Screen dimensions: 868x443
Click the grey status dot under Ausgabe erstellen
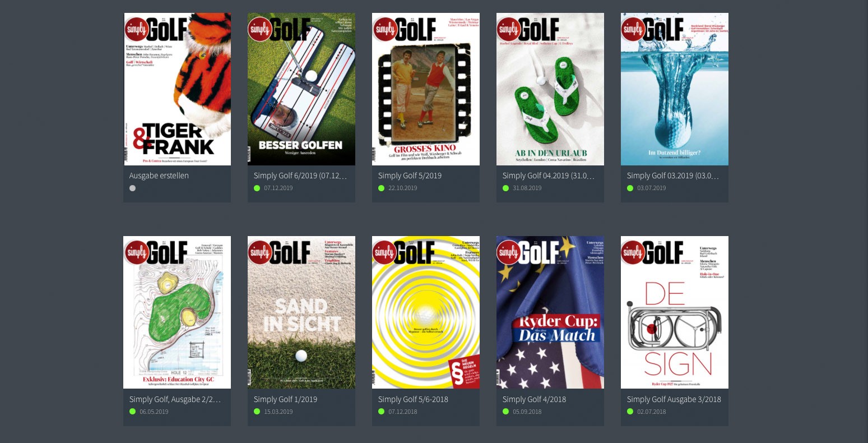[x=133, y=188]
